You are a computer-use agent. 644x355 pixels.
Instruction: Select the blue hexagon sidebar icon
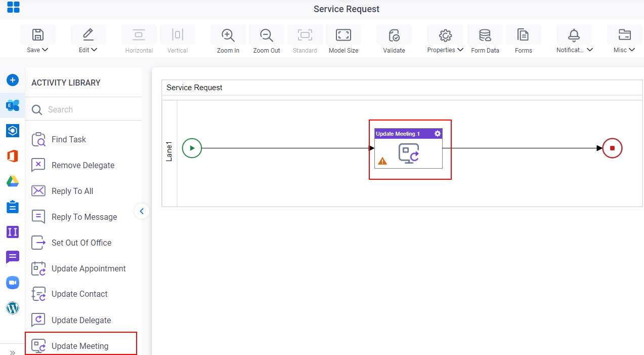13,131
